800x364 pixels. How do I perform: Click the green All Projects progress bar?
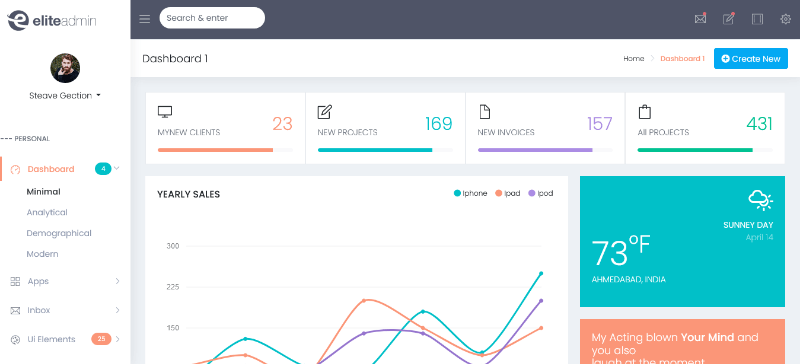pyautogui.click(x=695, y=150)
